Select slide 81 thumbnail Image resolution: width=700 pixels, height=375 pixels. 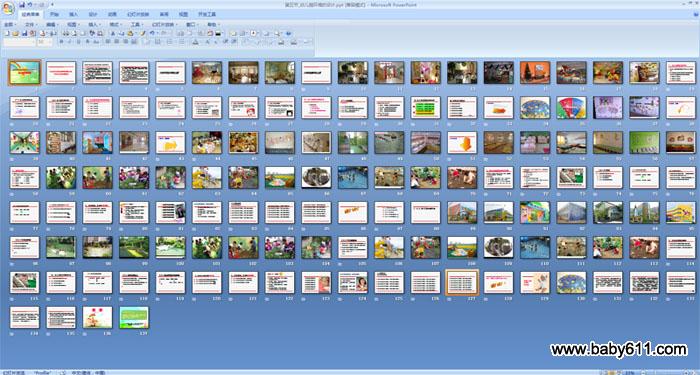(171, 212)
